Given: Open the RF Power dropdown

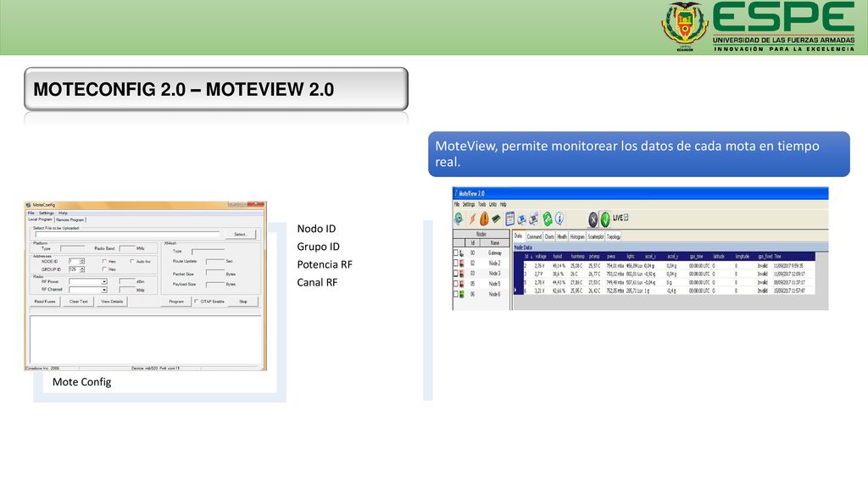Looking at the screenshot, I should point(104,281).
